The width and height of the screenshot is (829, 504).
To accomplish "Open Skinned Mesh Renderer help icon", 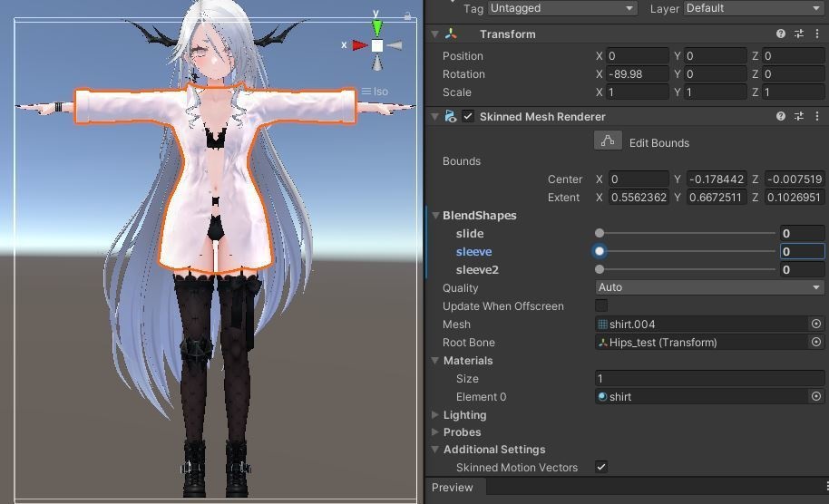I will 780,116.
